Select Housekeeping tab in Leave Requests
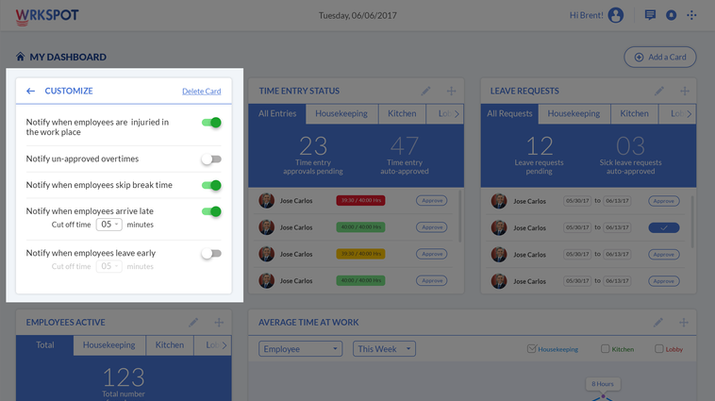 574,114
